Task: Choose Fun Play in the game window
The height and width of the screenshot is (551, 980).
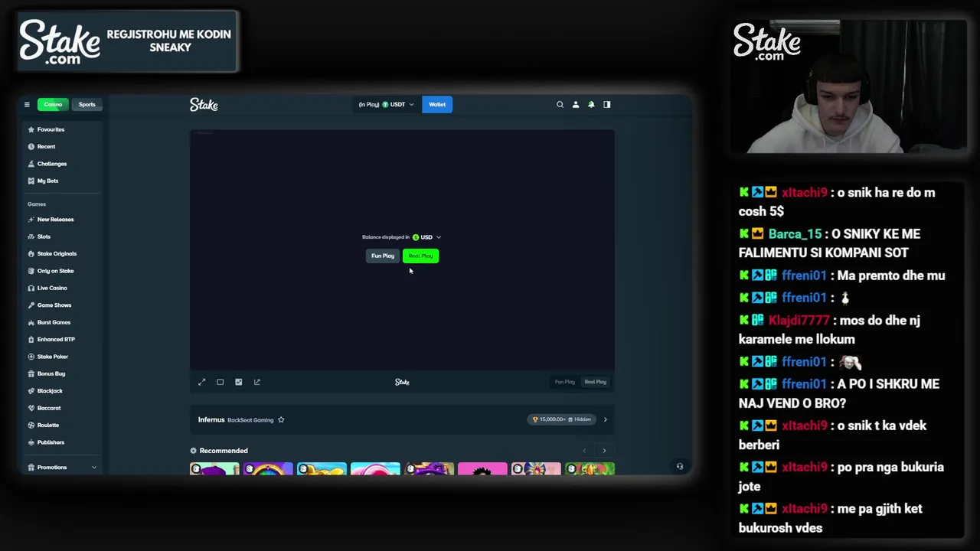Action: (x=382, y=256)
